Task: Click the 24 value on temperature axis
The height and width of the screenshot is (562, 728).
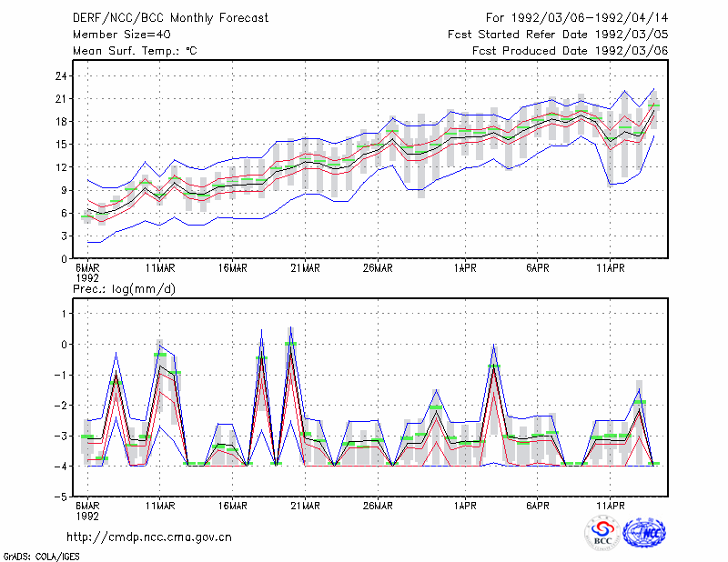Action: coord(61,76)
